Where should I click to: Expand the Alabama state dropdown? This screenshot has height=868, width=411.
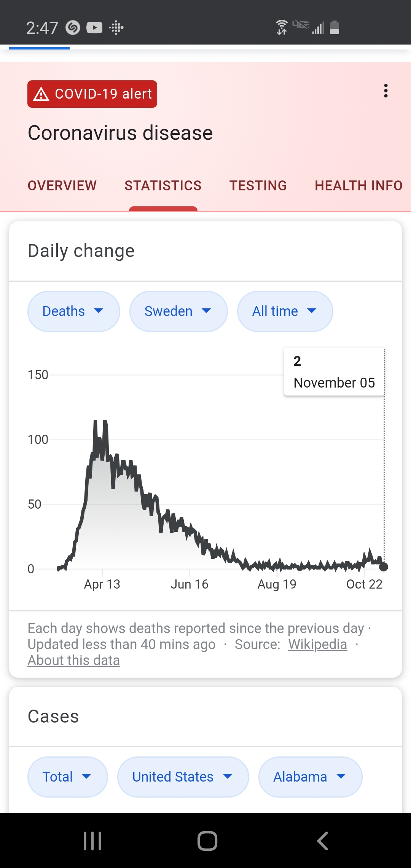[x=310, y=777]
